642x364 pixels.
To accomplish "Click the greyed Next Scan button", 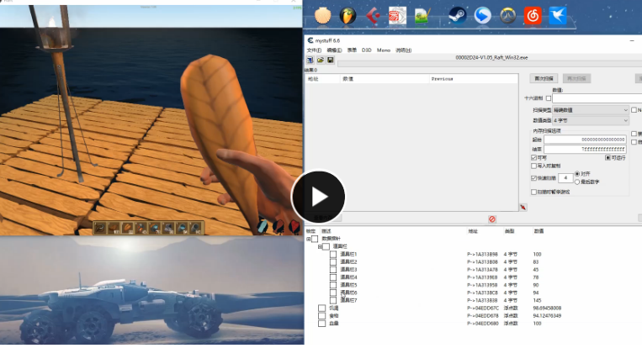I will click(576, 78).
